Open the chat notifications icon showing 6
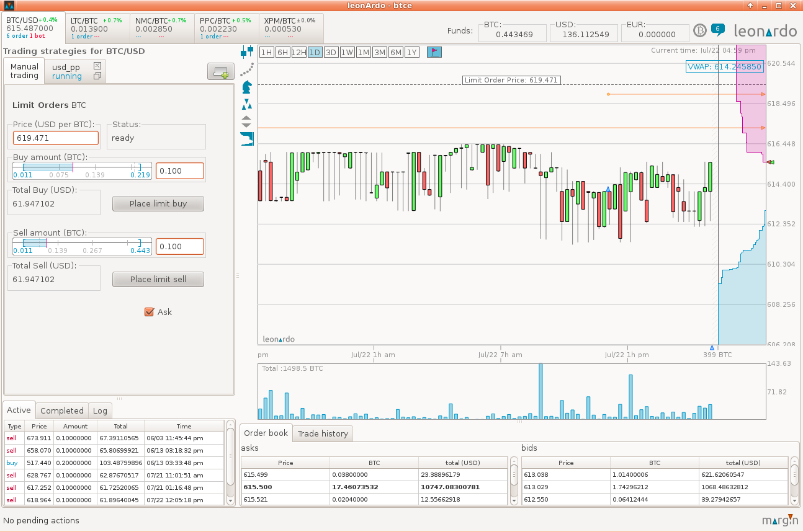 (x=717, y=29)
